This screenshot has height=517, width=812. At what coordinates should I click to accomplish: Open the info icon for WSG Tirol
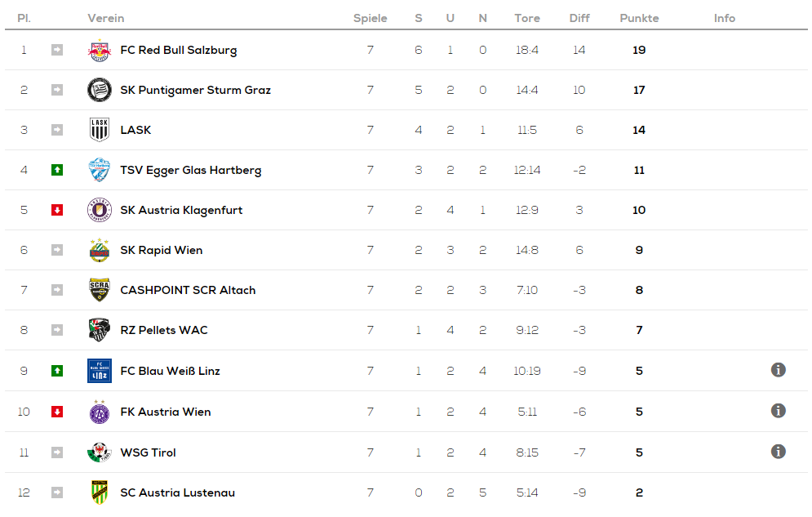(x=778, y=452)
